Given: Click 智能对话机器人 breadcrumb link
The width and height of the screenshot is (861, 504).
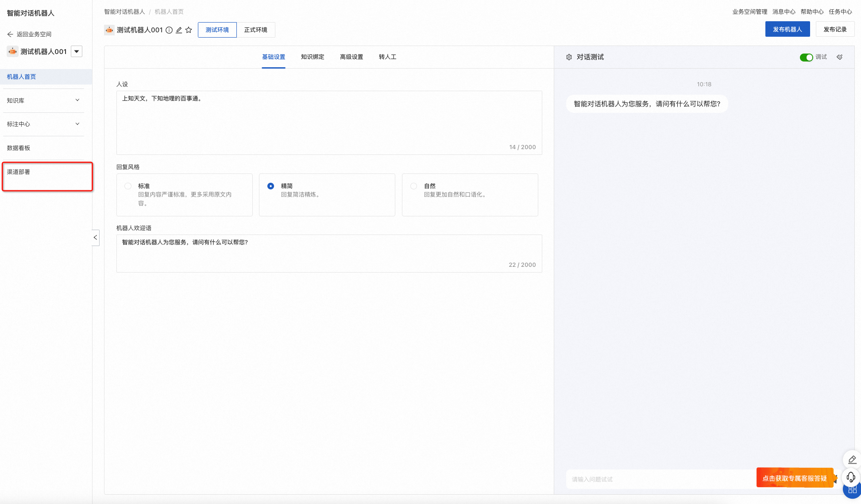Looking at the screenshot, I should point(124,12).
